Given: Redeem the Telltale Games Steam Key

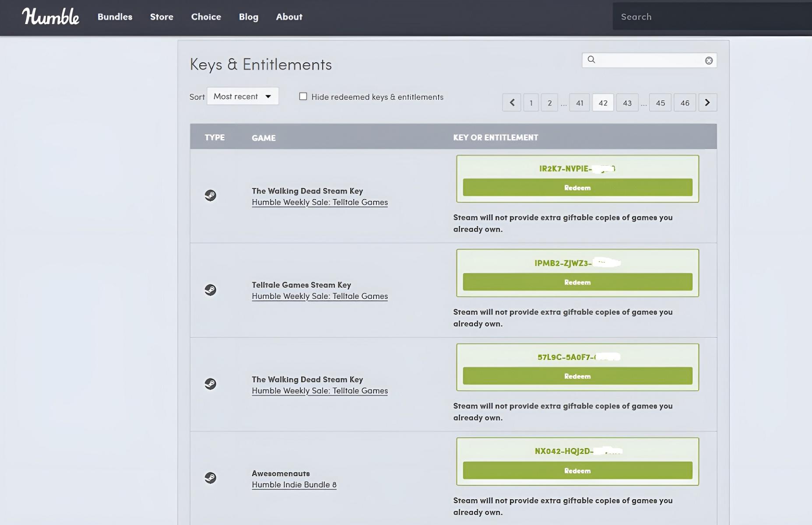Looking at the screenshot, I should tap(577, 282).
